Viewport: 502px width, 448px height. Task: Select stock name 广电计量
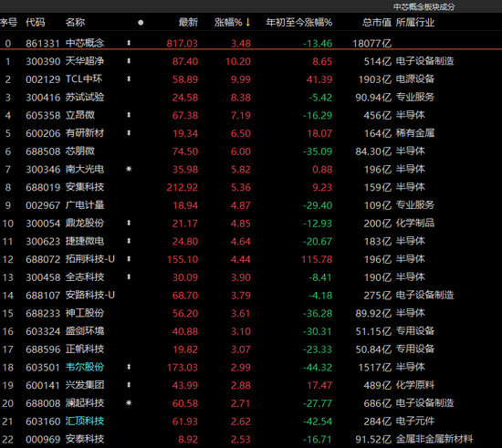[x=85, y=204]
